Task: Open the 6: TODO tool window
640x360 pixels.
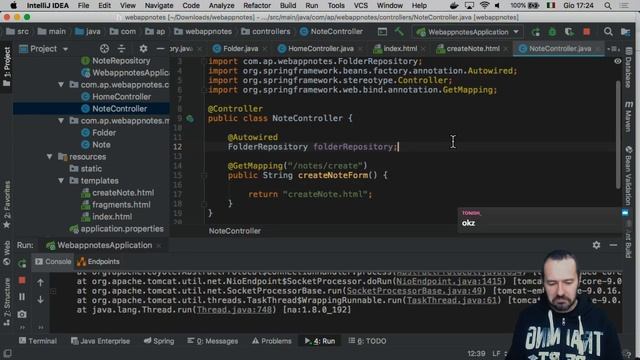Action: pyautogui.click(x=367, y=341)
